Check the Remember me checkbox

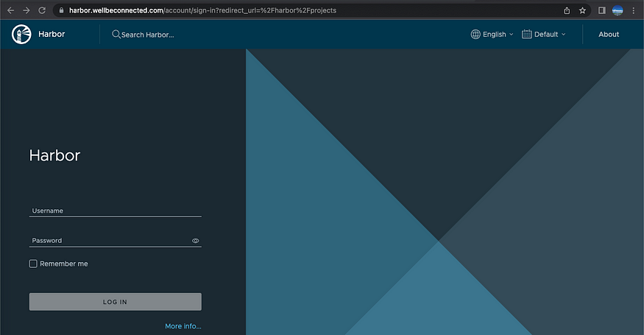(33, 264)
